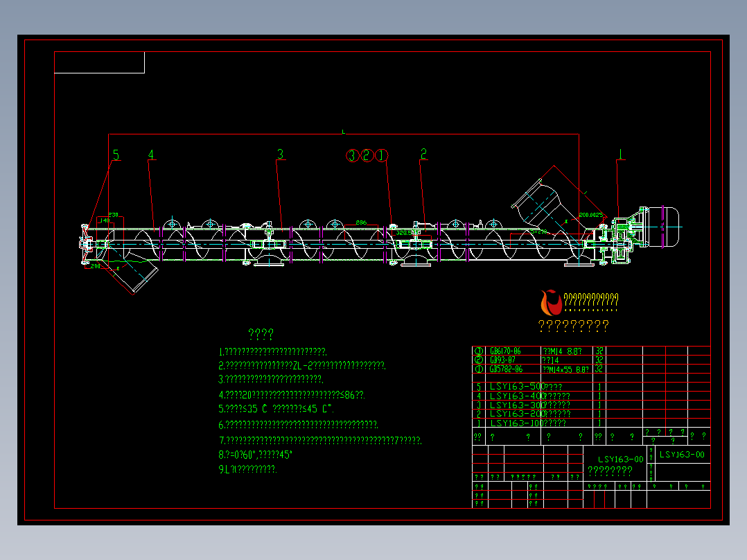Image resolution: width=747 pixels, height=560 pixels.
Task: Click the green callout number 4 leader label
Action: 151,155
